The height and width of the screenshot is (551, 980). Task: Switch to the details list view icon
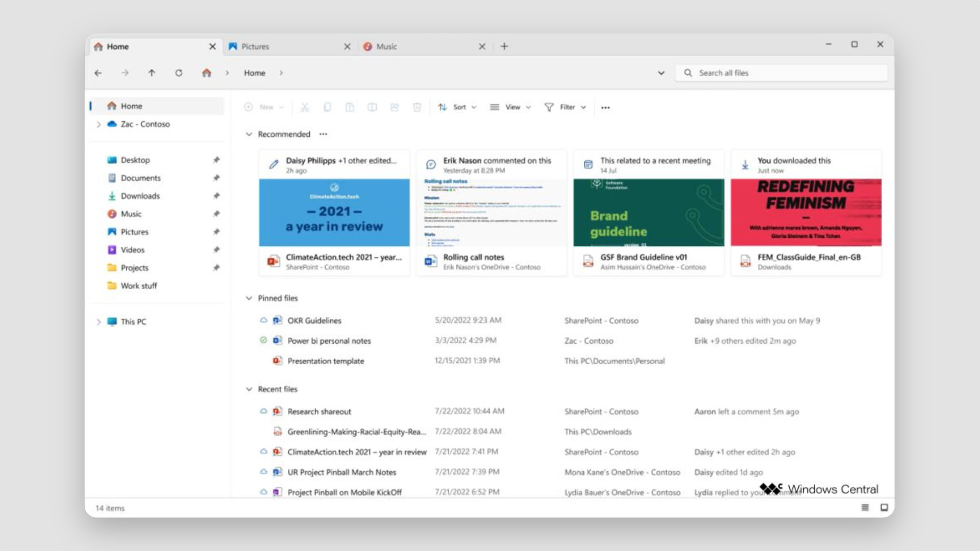pos(865,508)
